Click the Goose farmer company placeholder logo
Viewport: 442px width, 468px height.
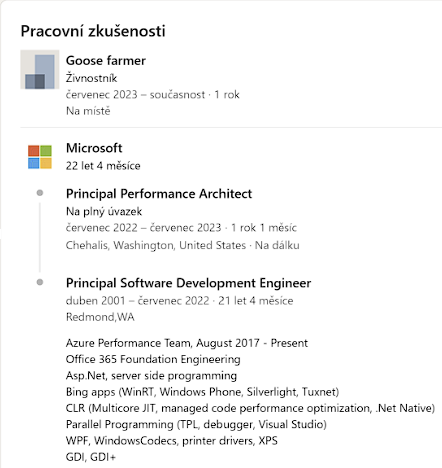(x=40, y=70)
